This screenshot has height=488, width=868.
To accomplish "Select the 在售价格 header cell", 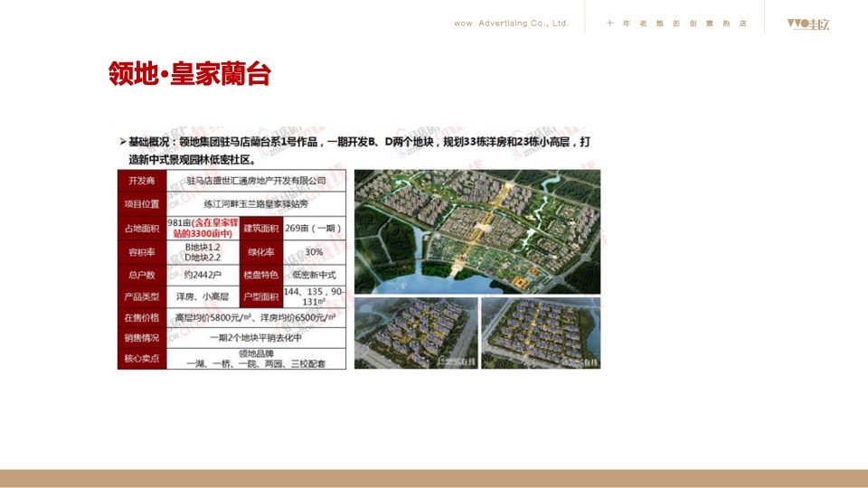I will [142, 317].
